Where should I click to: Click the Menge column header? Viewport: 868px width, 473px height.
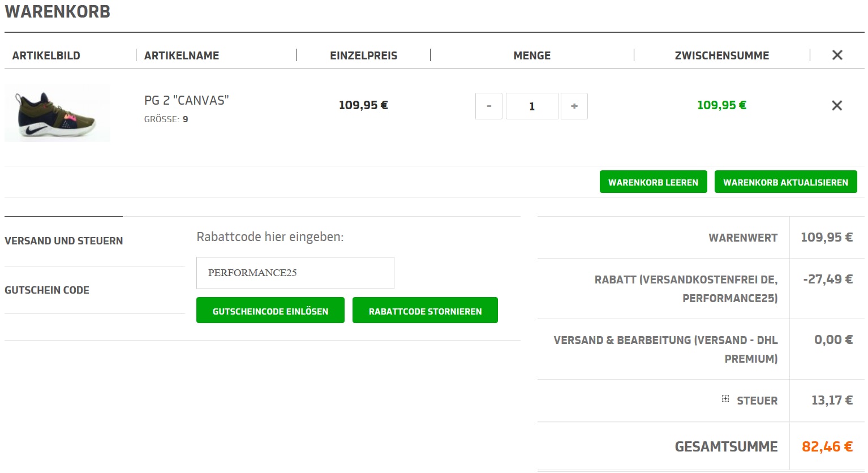click(x=531, y=55)
